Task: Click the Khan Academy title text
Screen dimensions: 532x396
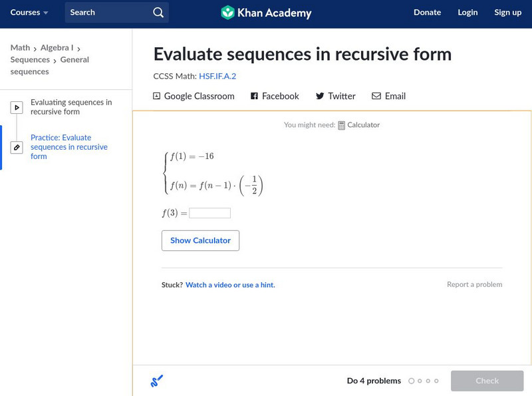Action: [275, 13]
